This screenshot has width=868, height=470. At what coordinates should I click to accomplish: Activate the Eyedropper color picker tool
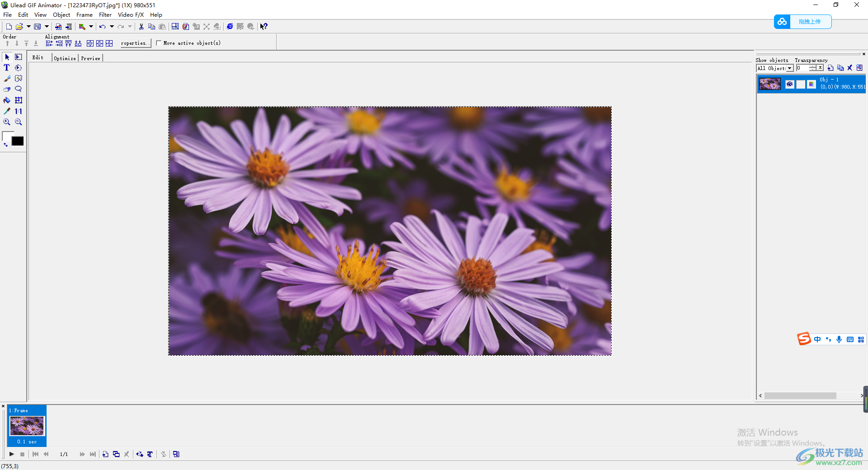pos(7,111)
